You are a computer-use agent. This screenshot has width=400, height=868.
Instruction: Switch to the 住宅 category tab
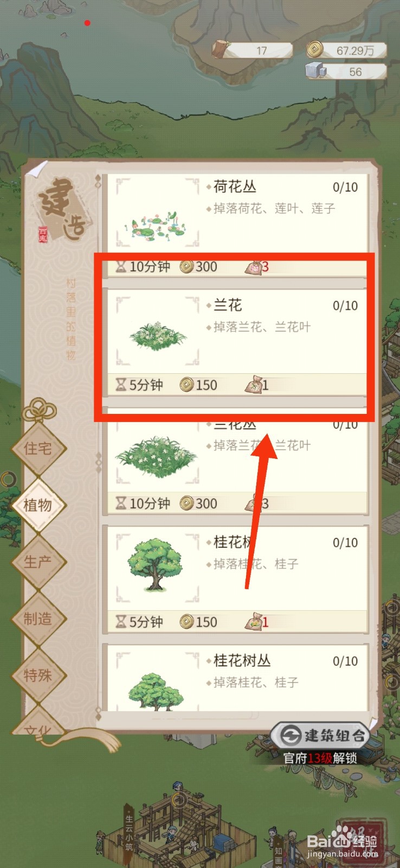38,448
